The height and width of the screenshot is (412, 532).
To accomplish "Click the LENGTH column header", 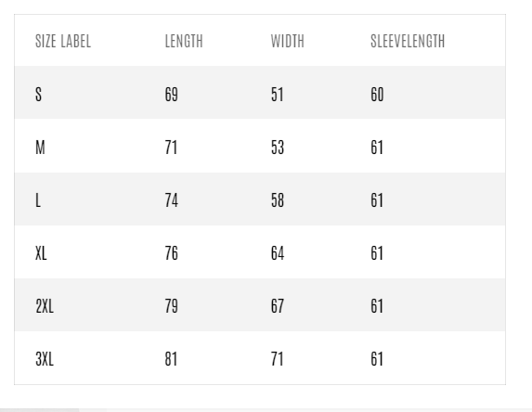I will click(x=184, y=41).
